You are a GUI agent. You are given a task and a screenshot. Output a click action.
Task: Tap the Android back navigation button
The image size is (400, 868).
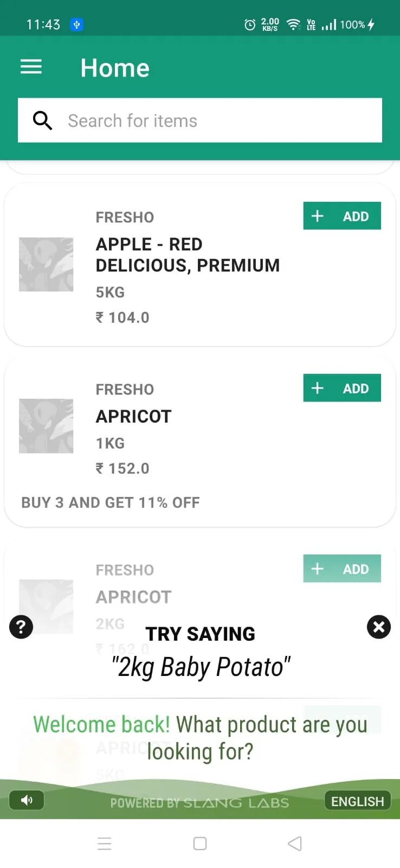pyautogui.click(x=294, y=844)
